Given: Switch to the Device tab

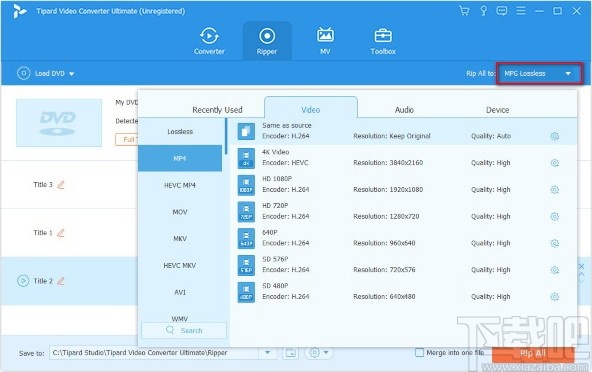Looking at the screenshot, I should point(497,110).
